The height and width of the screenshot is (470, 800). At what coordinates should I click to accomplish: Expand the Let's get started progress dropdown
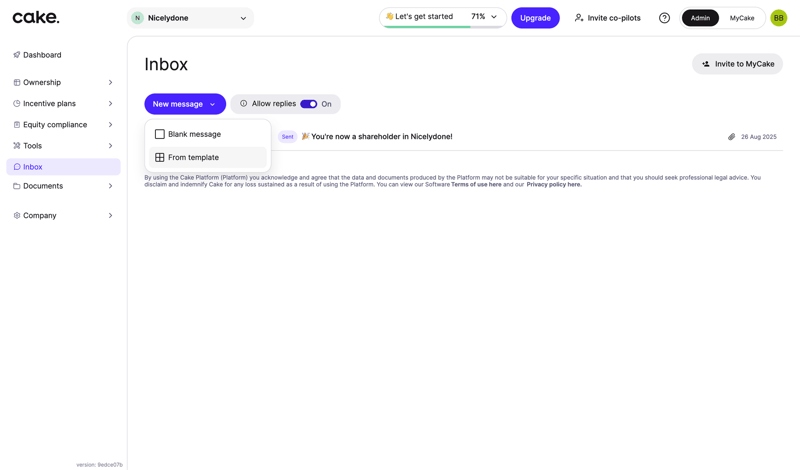pos(494,17)
